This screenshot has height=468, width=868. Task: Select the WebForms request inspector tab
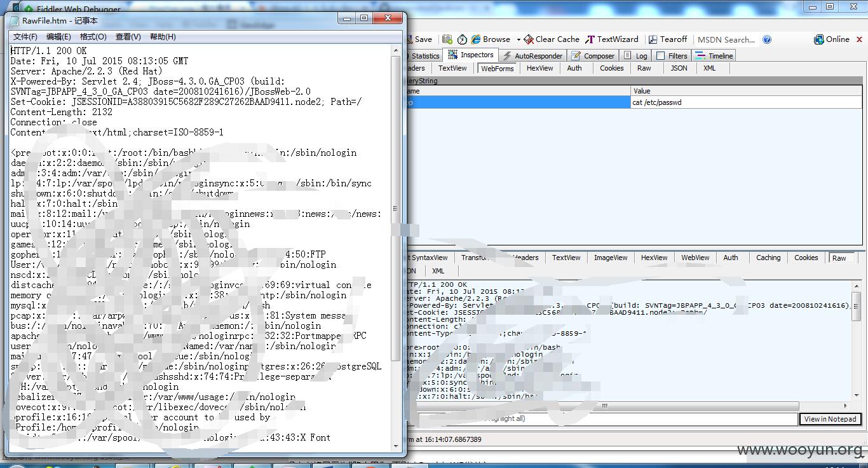point(497,69)
